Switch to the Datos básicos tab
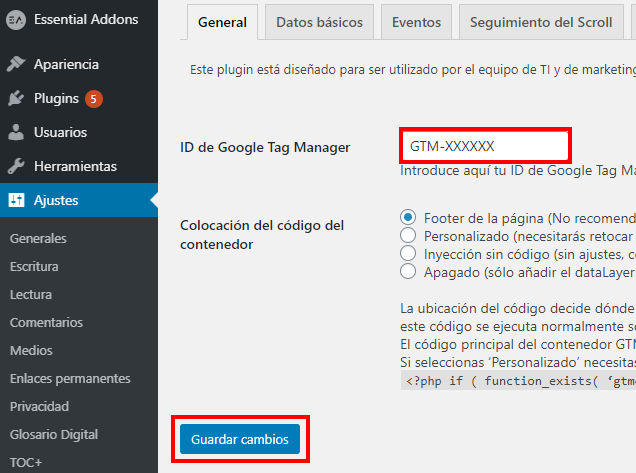This screenshot has width=636, height=473. pyautogui.click(x=319, y=22)
